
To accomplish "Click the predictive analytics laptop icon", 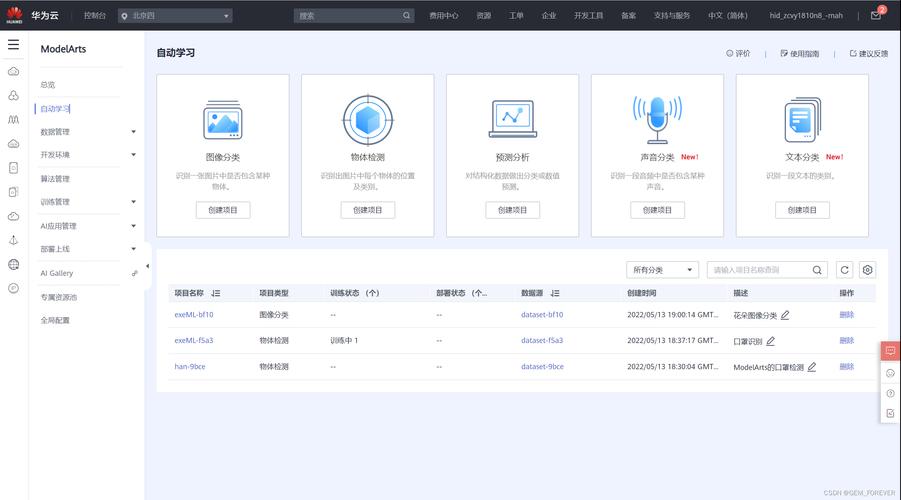I will click(x=513, y=119).
